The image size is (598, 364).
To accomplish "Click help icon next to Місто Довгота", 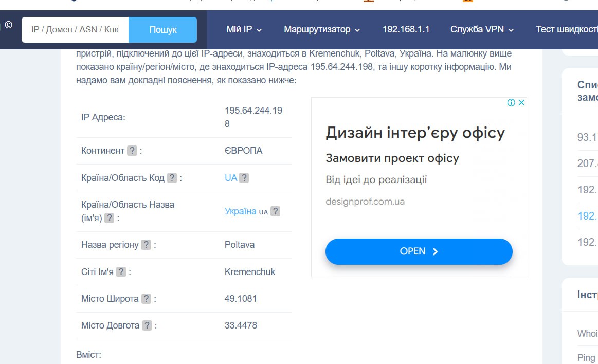I will [147, 325].
